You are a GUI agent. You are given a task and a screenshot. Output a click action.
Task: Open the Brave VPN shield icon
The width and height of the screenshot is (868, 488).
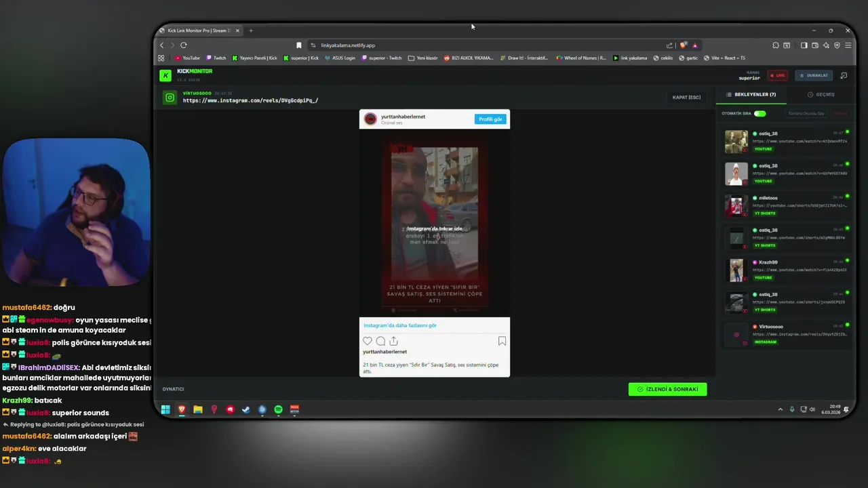(837, 45)
